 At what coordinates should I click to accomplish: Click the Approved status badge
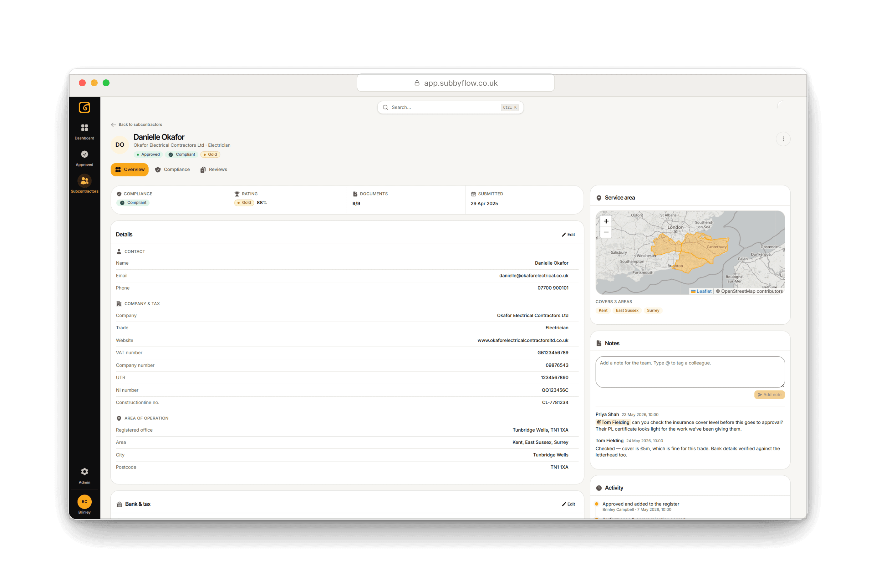point(148,155)
